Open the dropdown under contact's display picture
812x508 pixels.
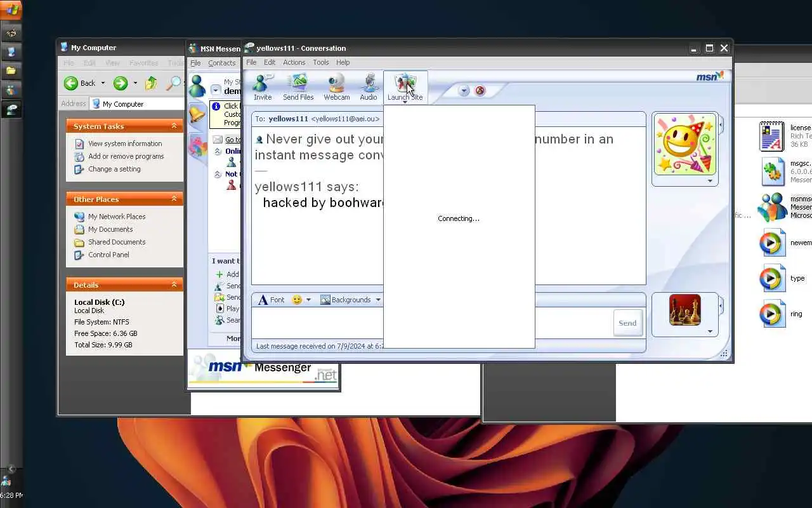click(710, 181)
